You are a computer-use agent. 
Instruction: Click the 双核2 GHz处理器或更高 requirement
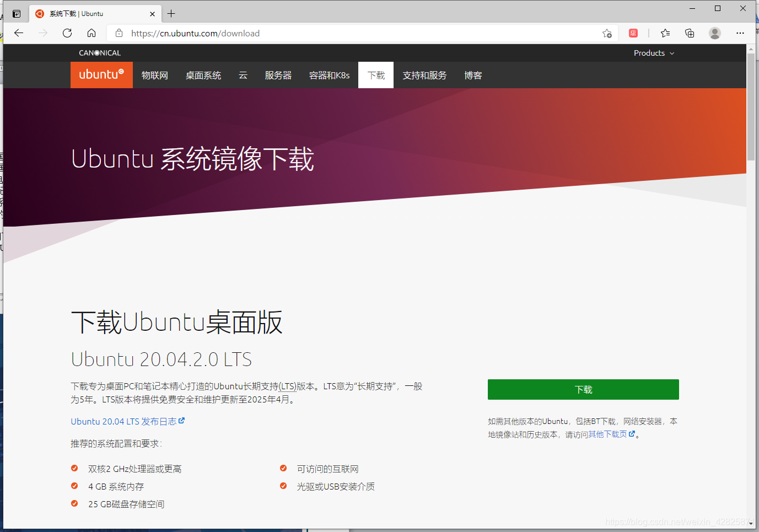click(134, 469)
